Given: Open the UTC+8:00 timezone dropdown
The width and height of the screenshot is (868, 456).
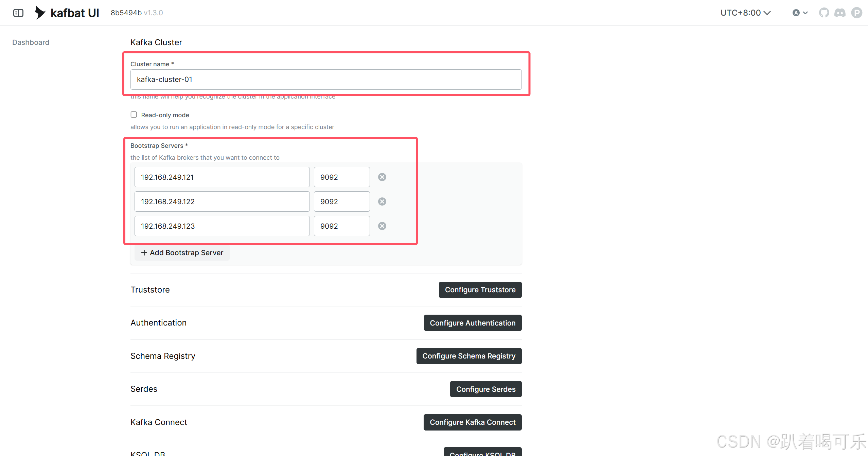Looking at the screenshot, I should tap(746, 13).
